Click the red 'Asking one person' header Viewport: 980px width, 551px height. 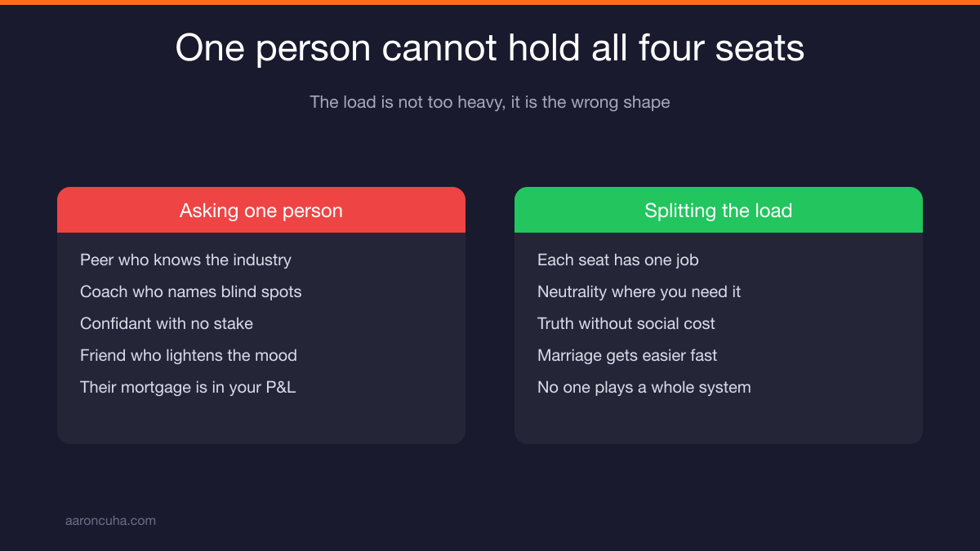coord(261,210)
